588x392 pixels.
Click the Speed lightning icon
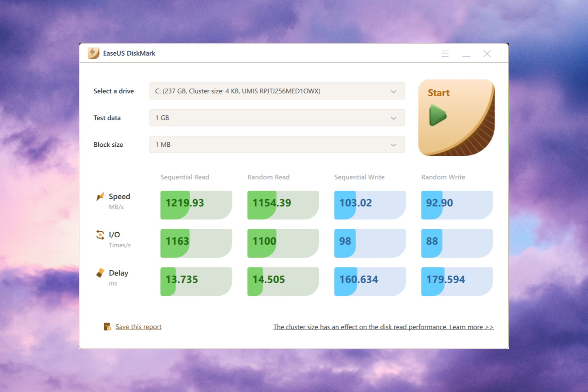coord(100,197)
